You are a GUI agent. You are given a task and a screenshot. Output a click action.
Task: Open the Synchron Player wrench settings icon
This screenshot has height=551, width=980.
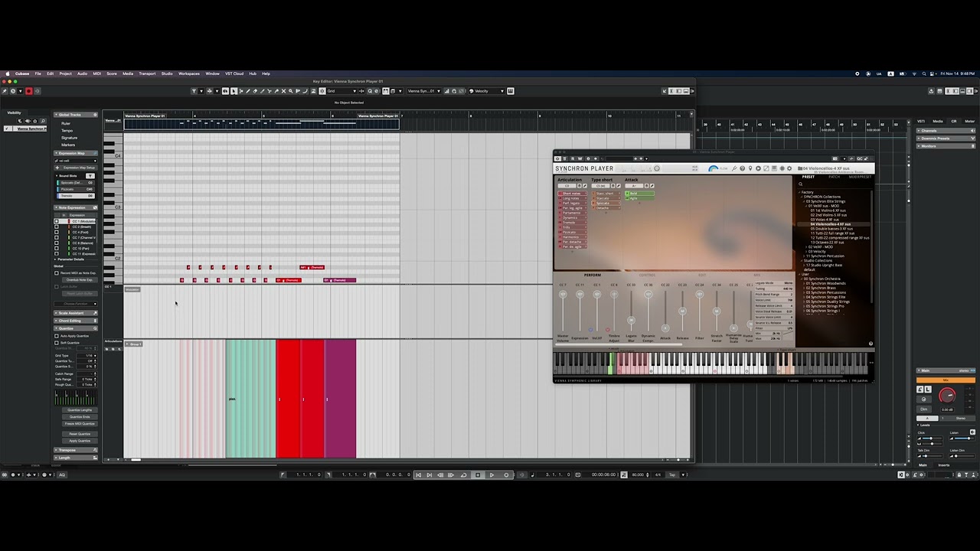click(734, 168)
